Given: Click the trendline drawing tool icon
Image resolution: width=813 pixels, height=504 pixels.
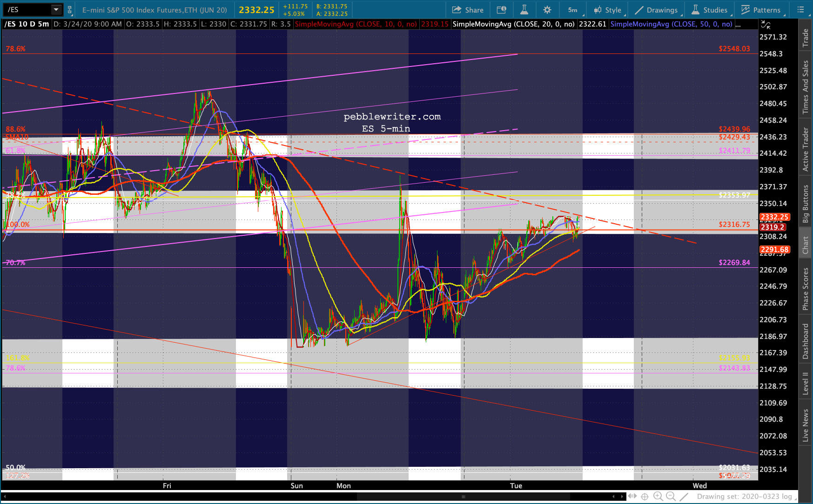Looking at the screenshot, I should (x=684, y=497).
